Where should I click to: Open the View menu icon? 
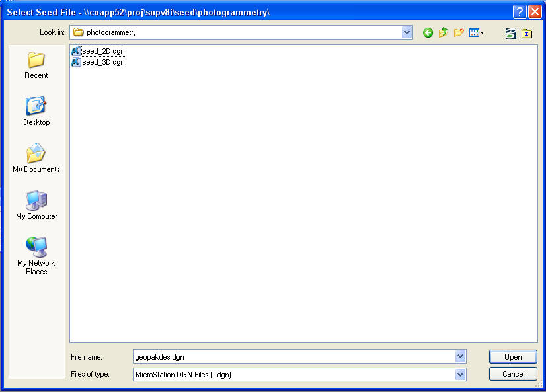pos(477,32)
